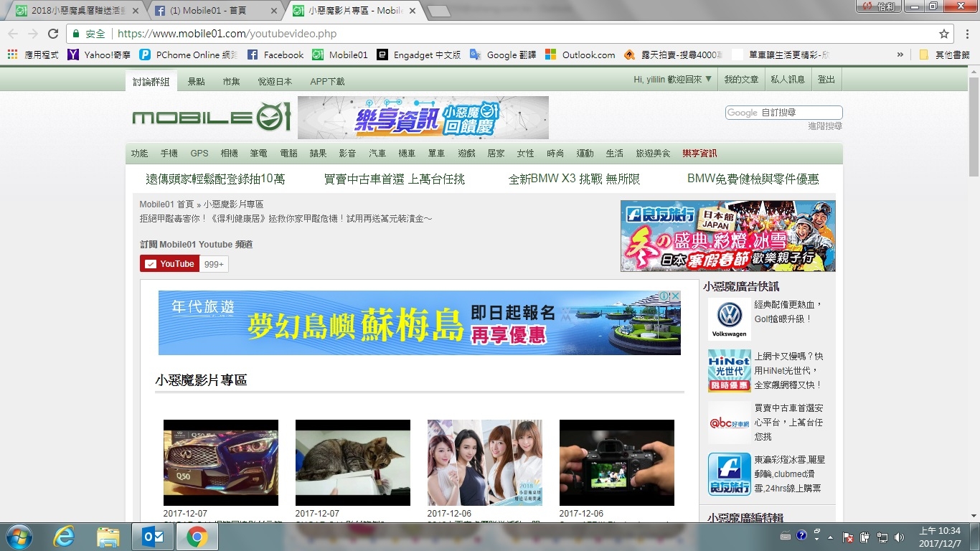Open the Mobile01 bookmark
This screenshot has width=980, height=551.
[340, 55]
